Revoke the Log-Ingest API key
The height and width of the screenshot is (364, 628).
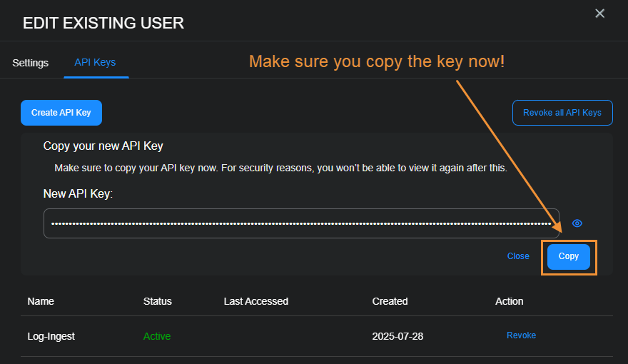(521, 335)
